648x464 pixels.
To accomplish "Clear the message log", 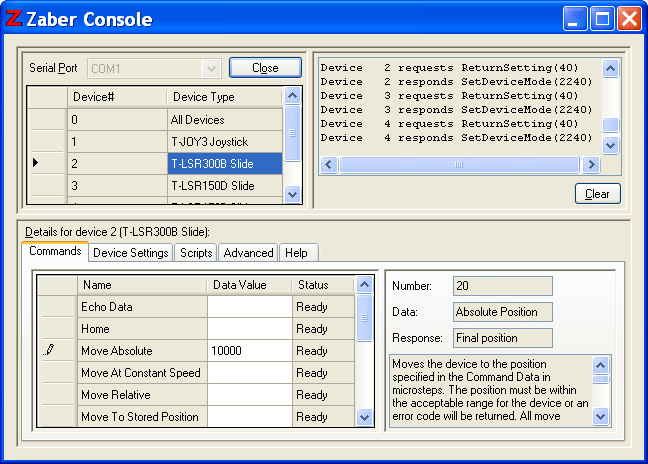I will tap(598, 194).
